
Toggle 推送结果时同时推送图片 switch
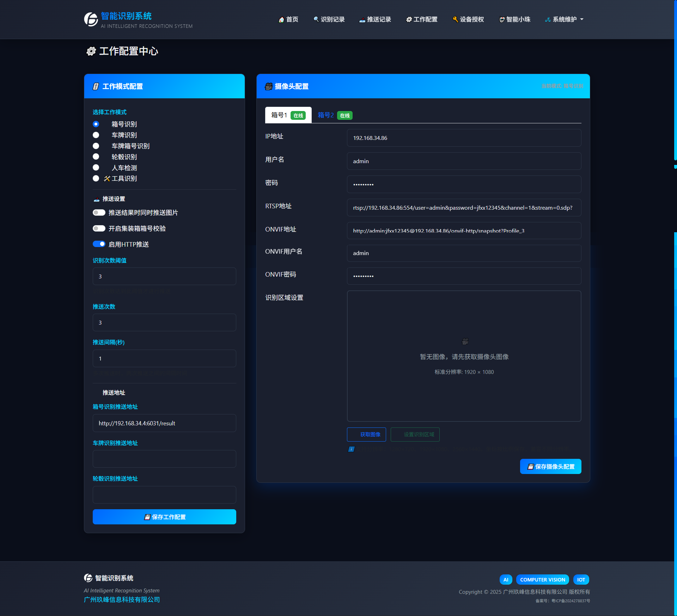click(99, 212)
